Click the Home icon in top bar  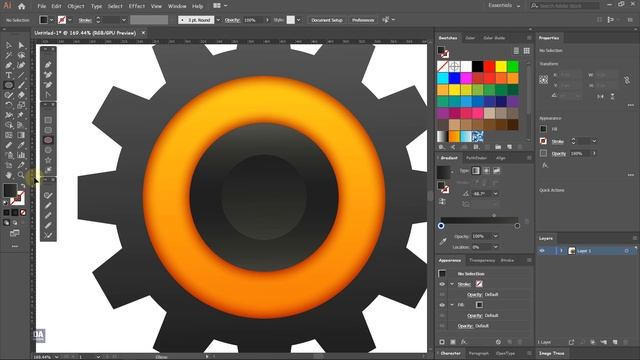(22, 6)
